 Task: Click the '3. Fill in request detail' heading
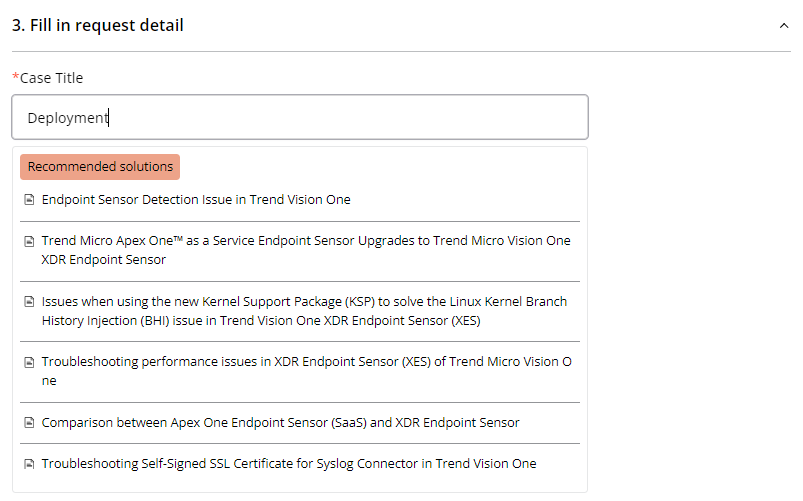pos(98,26)
